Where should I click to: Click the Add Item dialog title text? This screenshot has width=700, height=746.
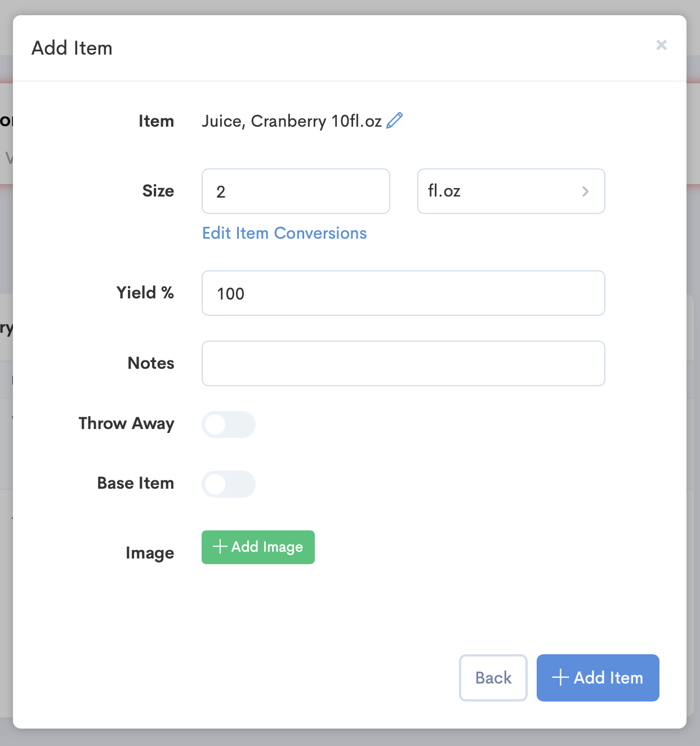point(72,48)
